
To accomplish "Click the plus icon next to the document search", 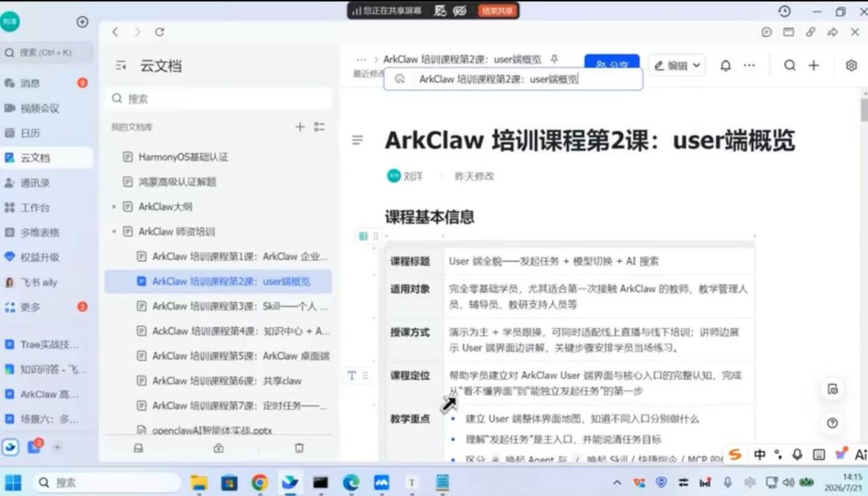I will click(x=813, y=65).
